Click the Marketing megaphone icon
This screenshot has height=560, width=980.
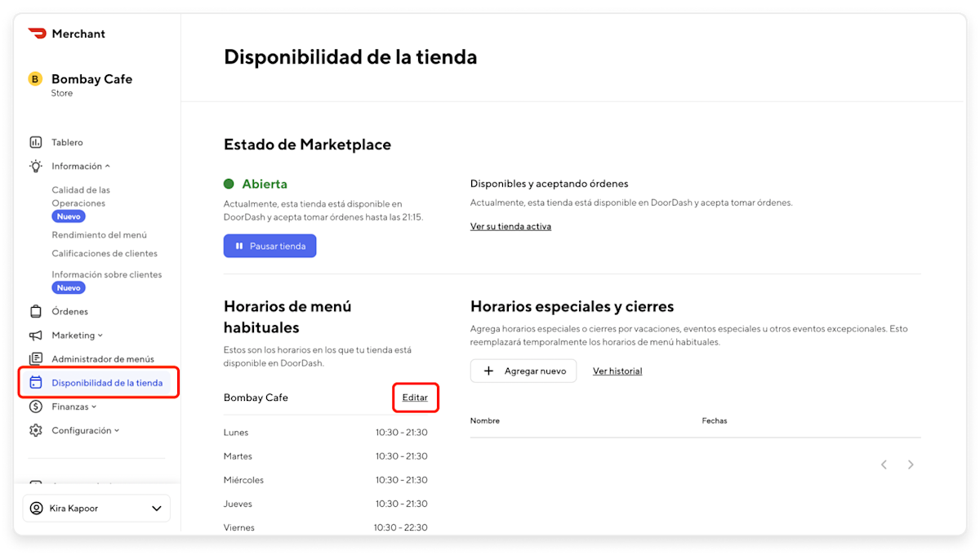35,336
